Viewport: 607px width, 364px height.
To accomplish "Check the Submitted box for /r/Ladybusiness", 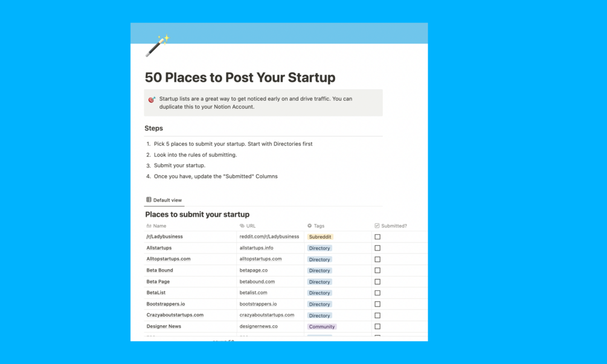I will [x=377, y=237].
